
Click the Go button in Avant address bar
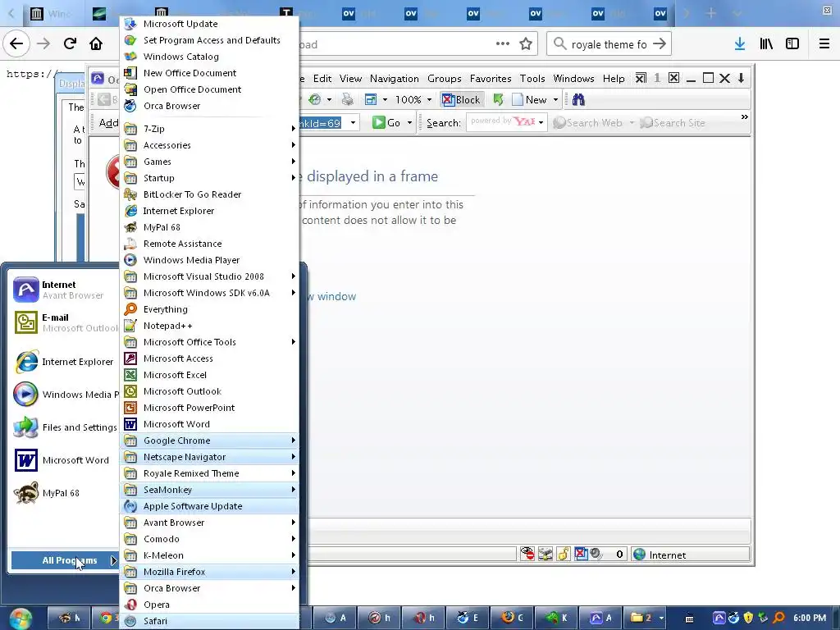tap(387, 123)
